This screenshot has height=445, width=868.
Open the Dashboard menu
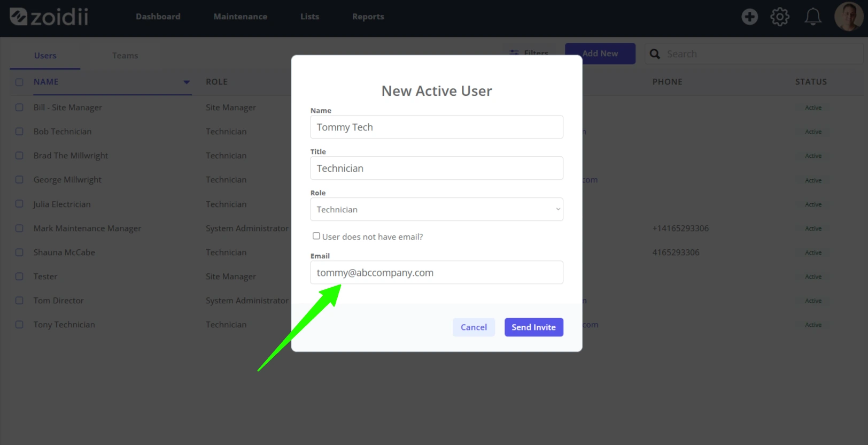coord(158,17)
